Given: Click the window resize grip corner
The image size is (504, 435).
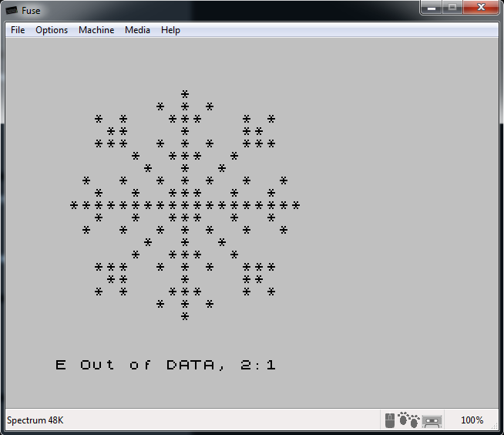Looking at the screenshot, I should click(497, 428).
